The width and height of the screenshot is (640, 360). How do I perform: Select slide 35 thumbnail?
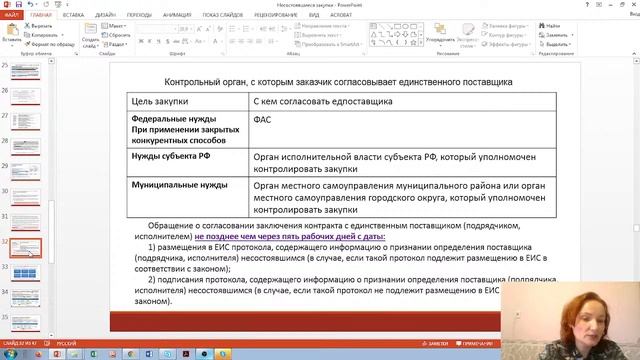point(25,323)
